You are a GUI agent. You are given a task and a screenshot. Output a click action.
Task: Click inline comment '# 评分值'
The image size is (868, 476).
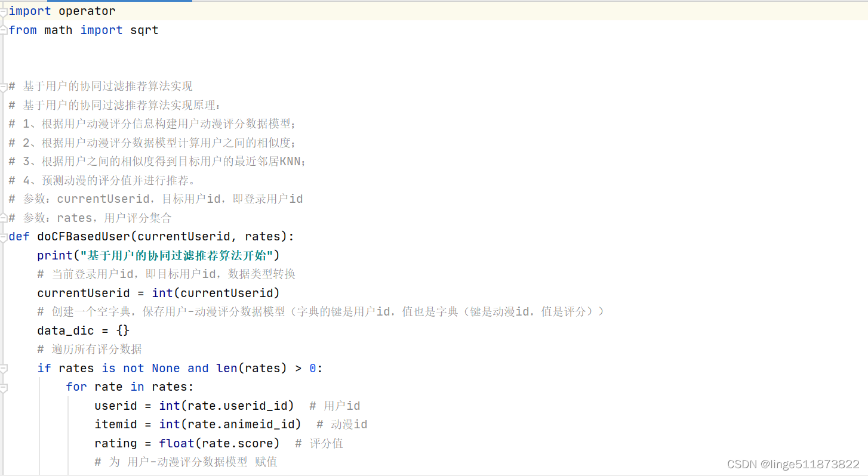click(x=319, y=444)
